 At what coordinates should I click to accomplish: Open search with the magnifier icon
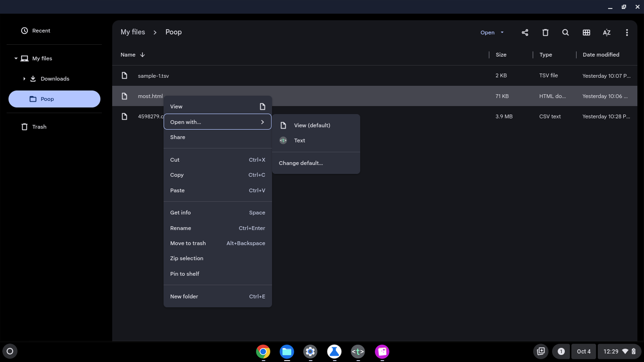[566, 33]
